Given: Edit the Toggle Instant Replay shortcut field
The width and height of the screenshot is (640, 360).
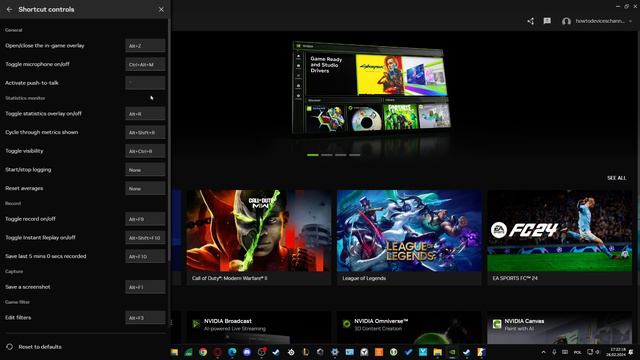Looking at the screenshot, I should [145, 238].
